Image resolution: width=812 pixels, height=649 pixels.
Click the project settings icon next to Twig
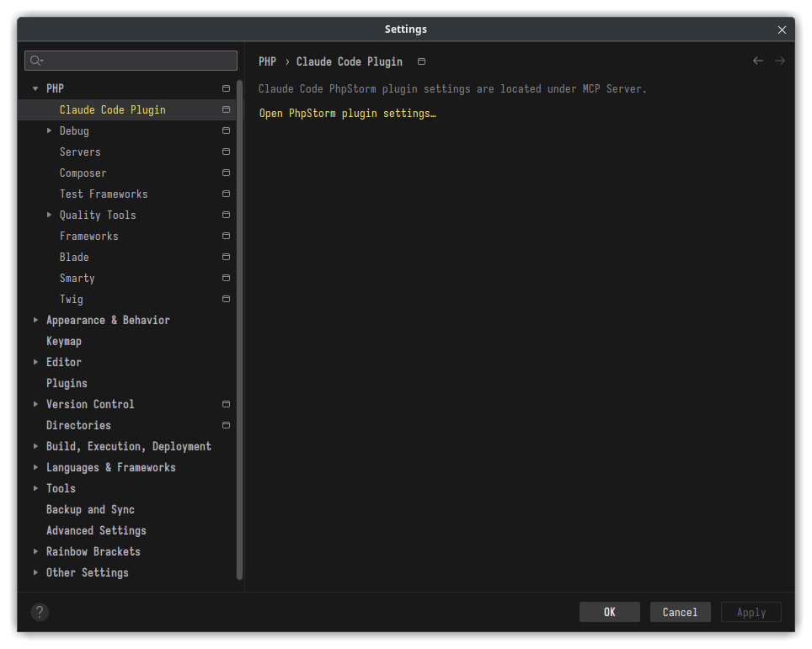225,298
